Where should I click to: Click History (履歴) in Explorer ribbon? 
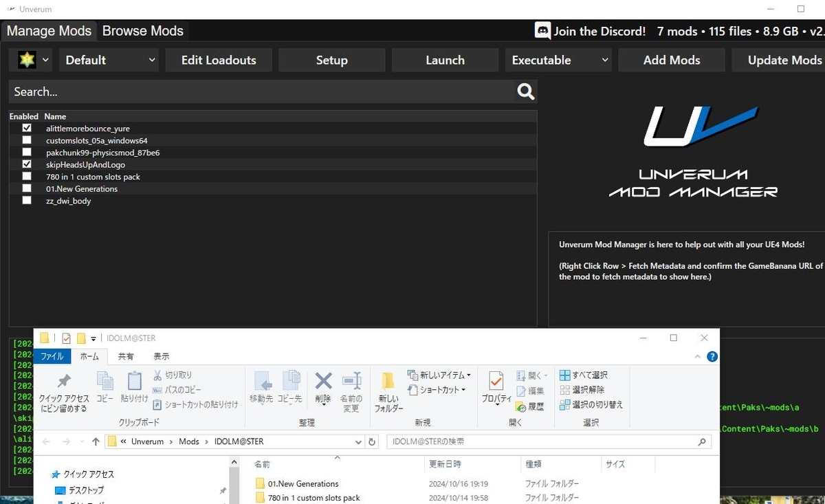[x=530, y=406]
